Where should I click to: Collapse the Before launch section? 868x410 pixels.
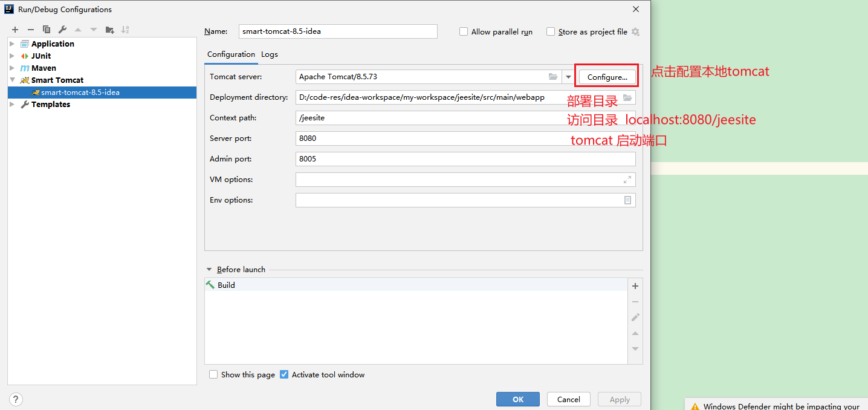(x=209, y=270)
